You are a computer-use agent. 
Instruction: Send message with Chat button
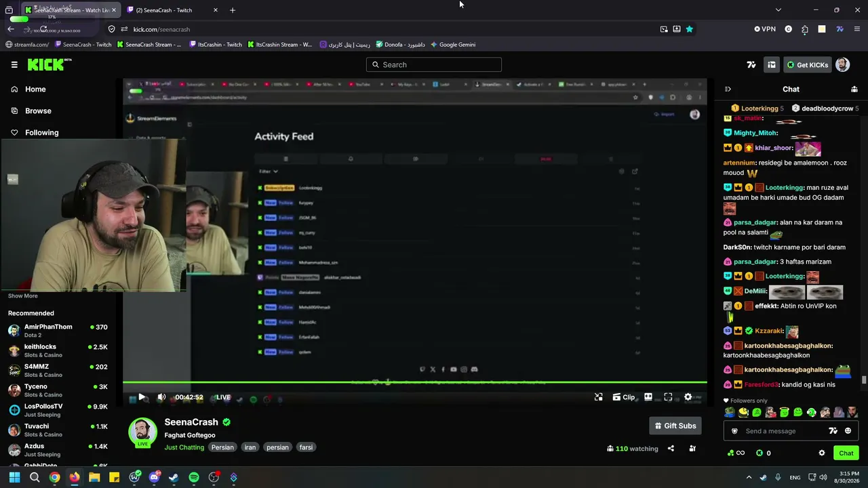pos(846,453)
